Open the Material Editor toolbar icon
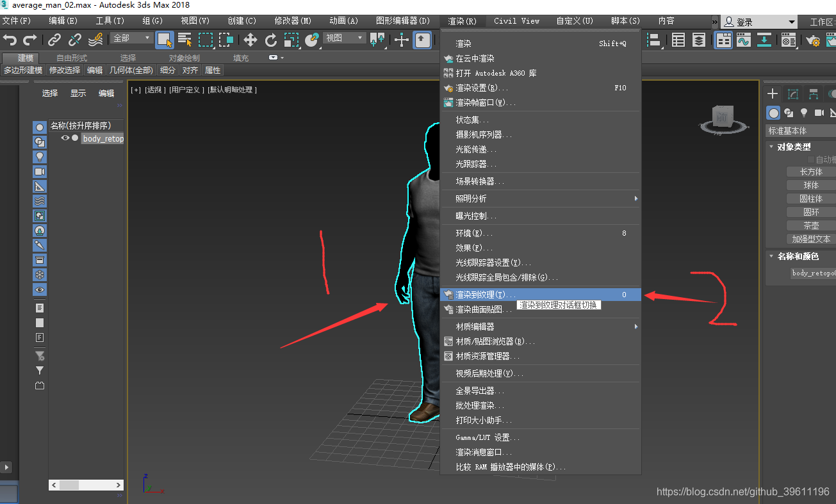Screen dimensions: 836x504 coord(789,40)
